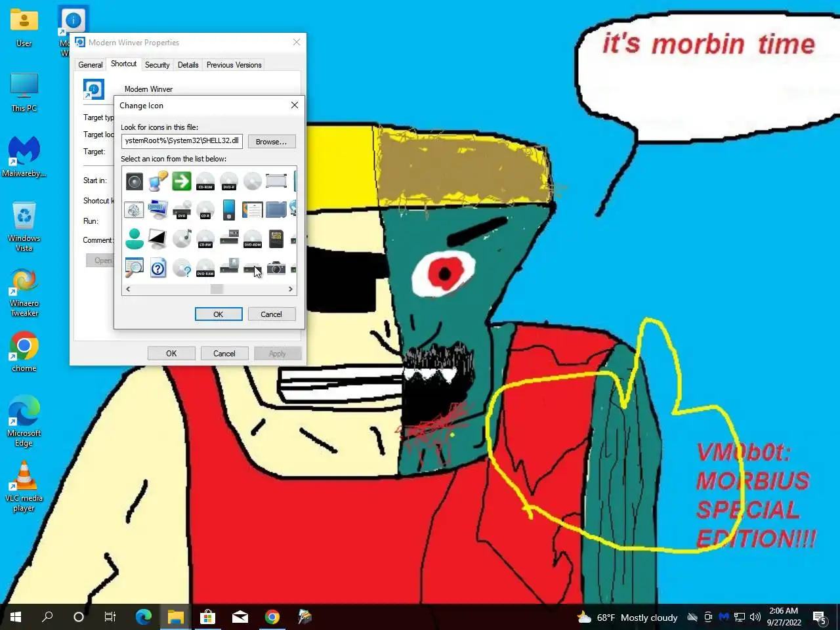Open notification center with 5 notifications

coord(820,618)
